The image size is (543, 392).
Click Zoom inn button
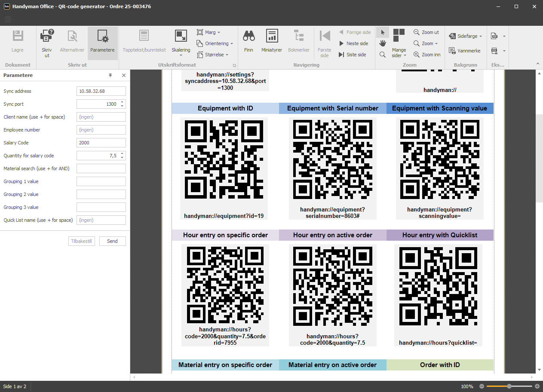pyautogui.click(x=427, y=55)
